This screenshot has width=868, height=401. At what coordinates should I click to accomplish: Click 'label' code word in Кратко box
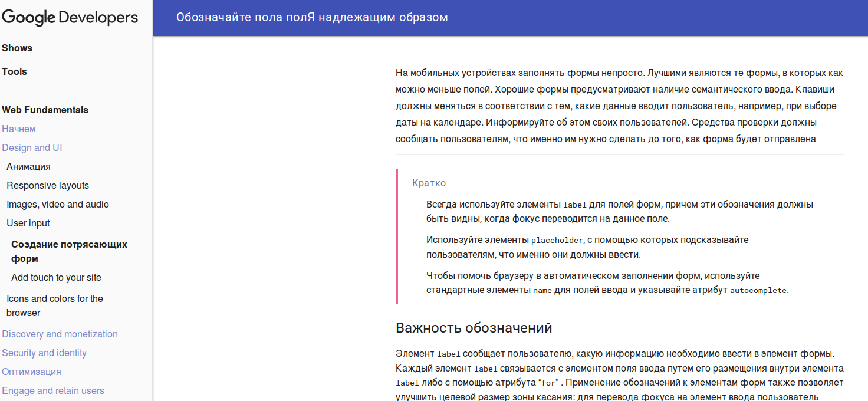575,205
